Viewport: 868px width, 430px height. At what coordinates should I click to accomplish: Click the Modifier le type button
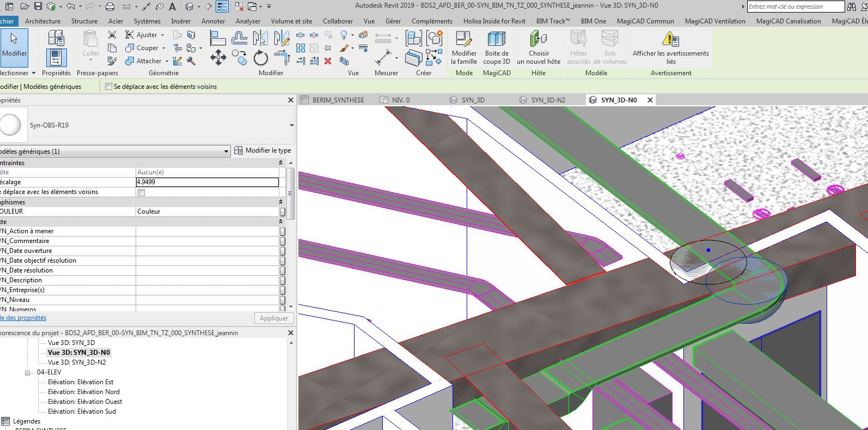(263, 150)
